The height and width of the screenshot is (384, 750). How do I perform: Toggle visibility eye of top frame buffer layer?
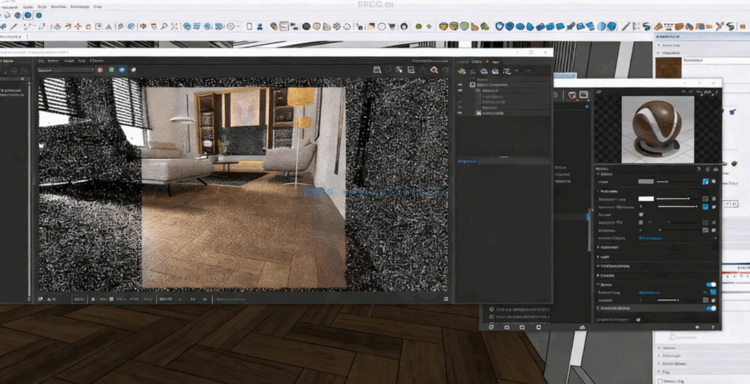(460, 85)
